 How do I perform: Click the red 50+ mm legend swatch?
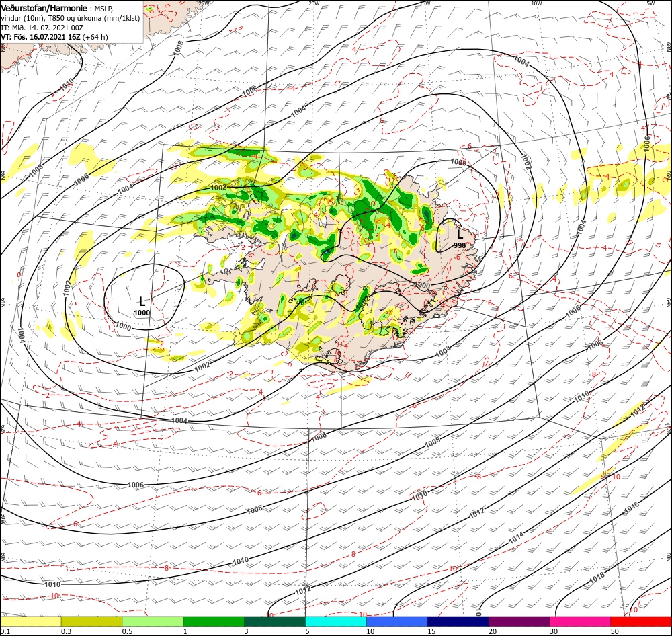click(x=641, y=621)
